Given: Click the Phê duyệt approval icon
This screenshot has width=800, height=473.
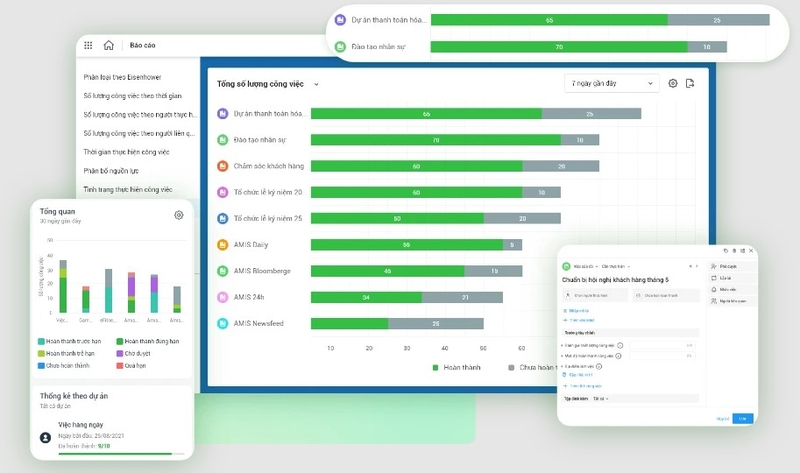Looking at the screenshot, I should pyautogui.click(x=714, y=266).
